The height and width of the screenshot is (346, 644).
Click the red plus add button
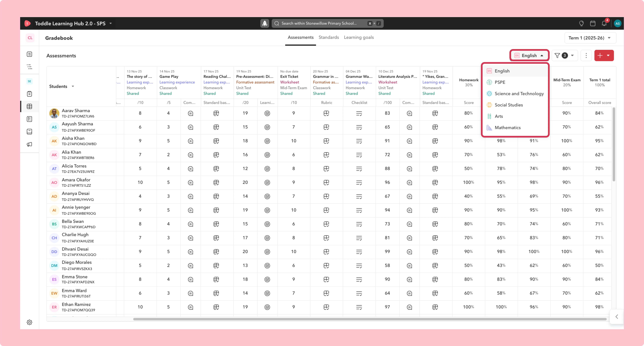click(x=600, y=55)
